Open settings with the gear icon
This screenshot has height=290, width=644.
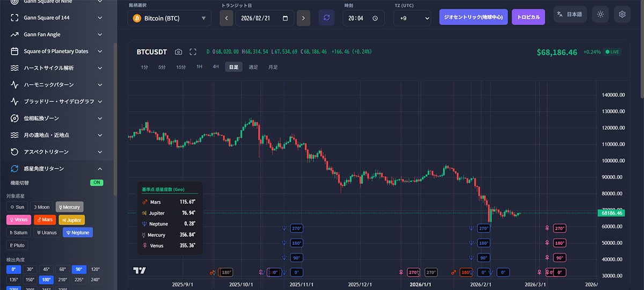click(622, 15)
